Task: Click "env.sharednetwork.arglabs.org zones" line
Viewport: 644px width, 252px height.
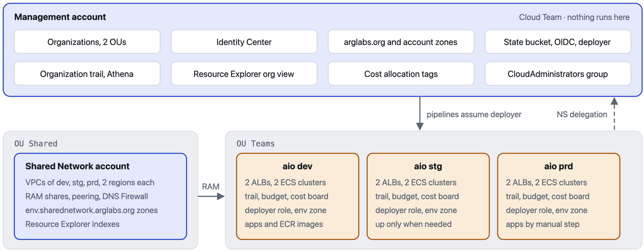Action: pyautogui.click(x=91, y=210)
